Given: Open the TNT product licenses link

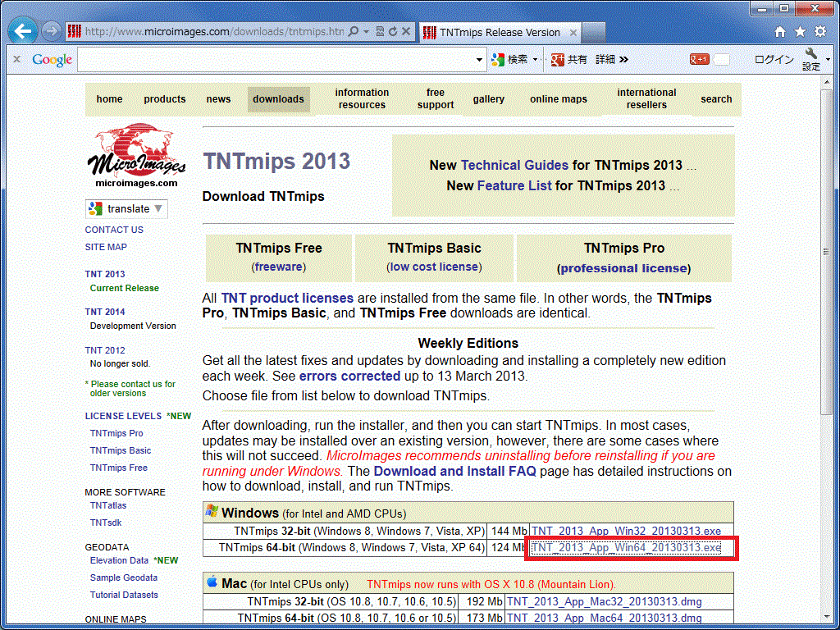Looking at the screenshot, I should tap(287, 299).
